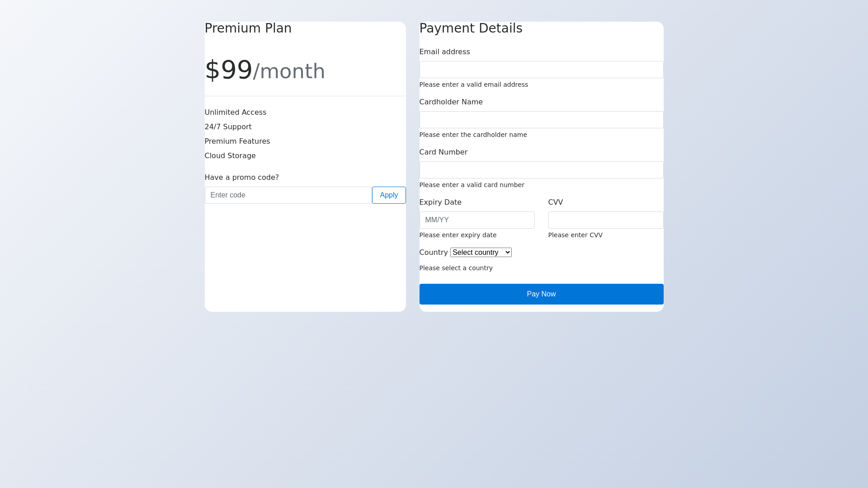Click the "Cardholder Name" label text
The height and width of the screenshot is (488, 868).
coord(451,102)
